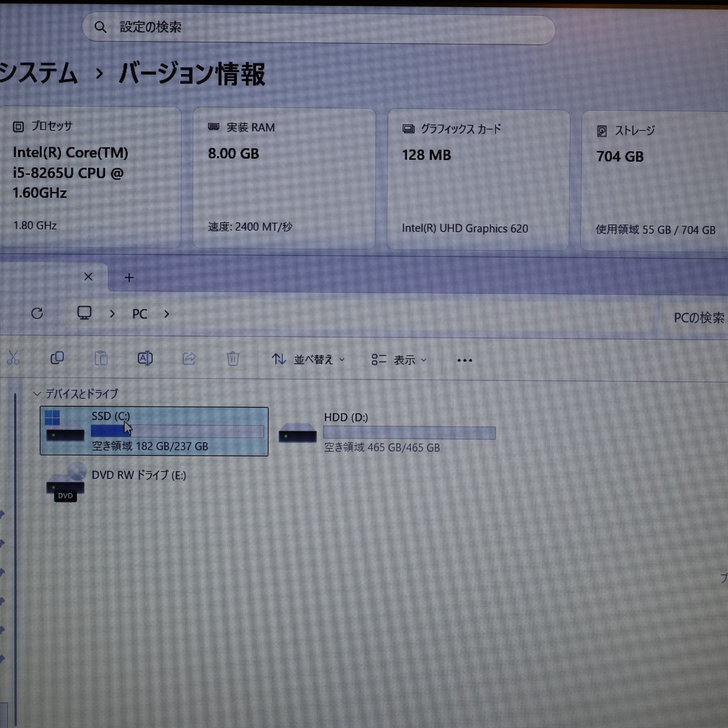Click the SSD (C:) label
The height and width of the screenshot is (728, 728).
[111, 416]
